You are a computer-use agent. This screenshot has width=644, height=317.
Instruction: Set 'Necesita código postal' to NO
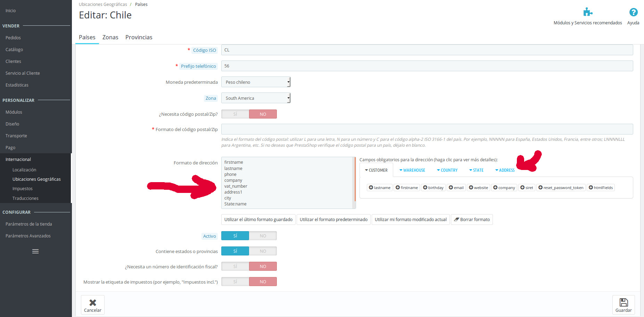point(263,114)
